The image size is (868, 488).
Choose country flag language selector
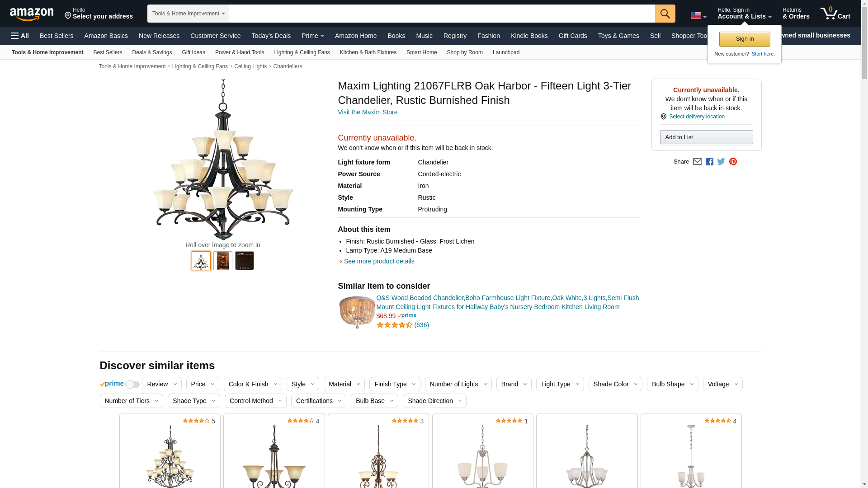[x=698, y=16]
